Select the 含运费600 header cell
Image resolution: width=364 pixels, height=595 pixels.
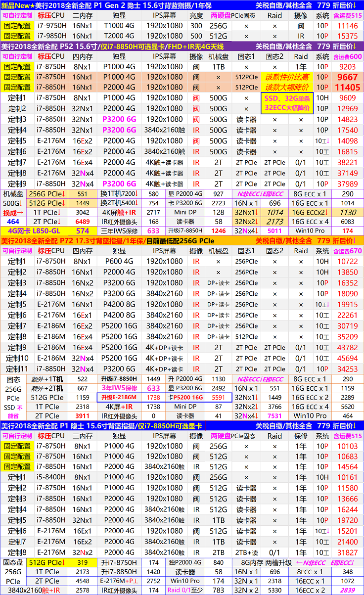[347, 56]
